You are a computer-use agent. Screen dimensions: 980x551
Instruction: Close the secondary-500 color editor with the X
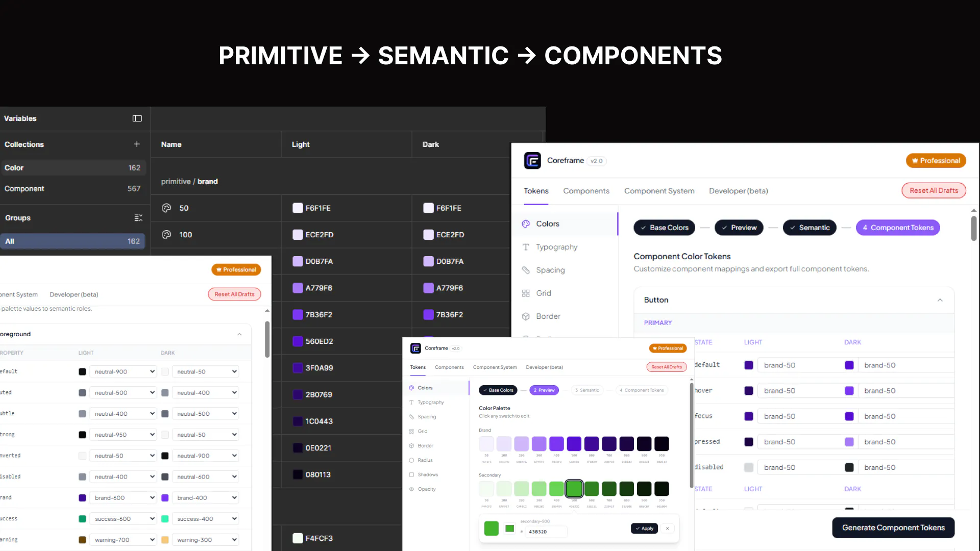(668, 529)
